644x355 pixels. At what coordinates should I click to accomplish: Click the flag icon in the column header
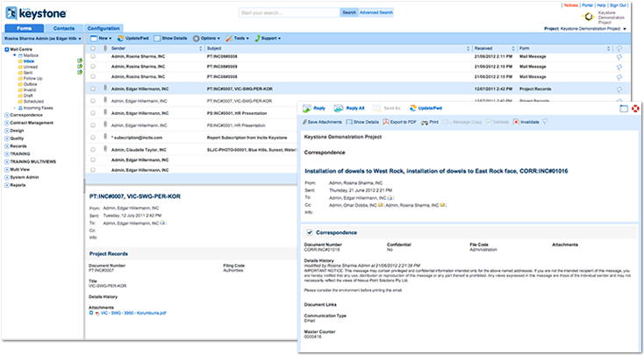[619, 48]
